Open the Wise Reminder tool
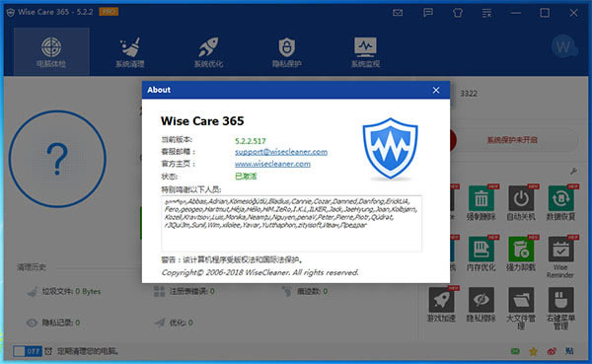 [560, 257]
